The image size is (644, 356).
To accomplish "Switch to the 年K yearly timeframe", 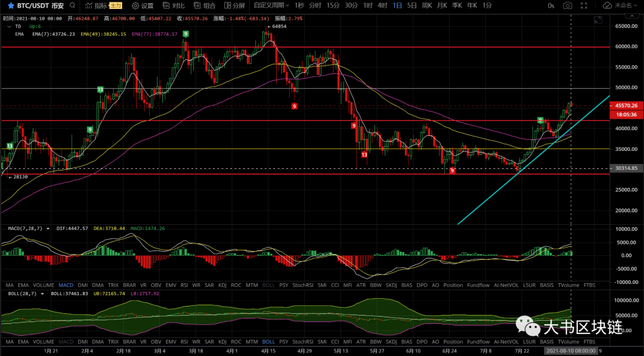I will pos(472,5).
